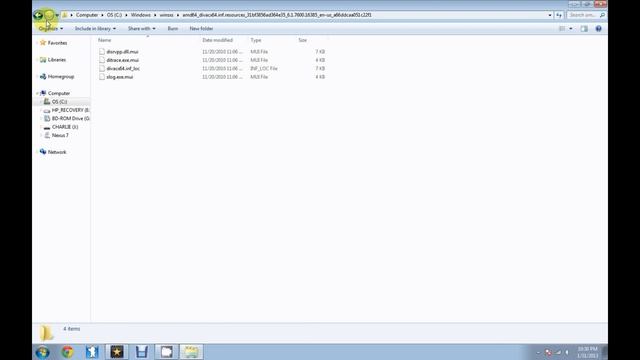
Task: Select OS (C:) in the address breadcrumb
Action: point(114,15)
